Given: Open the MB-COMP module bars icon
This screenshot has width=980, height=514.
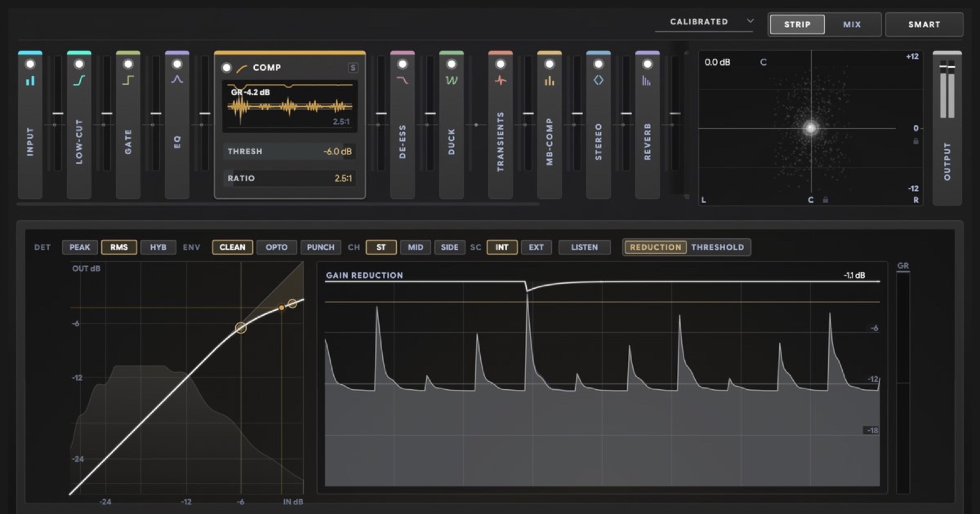Looking at the screenshot, I should pos(549,80).
